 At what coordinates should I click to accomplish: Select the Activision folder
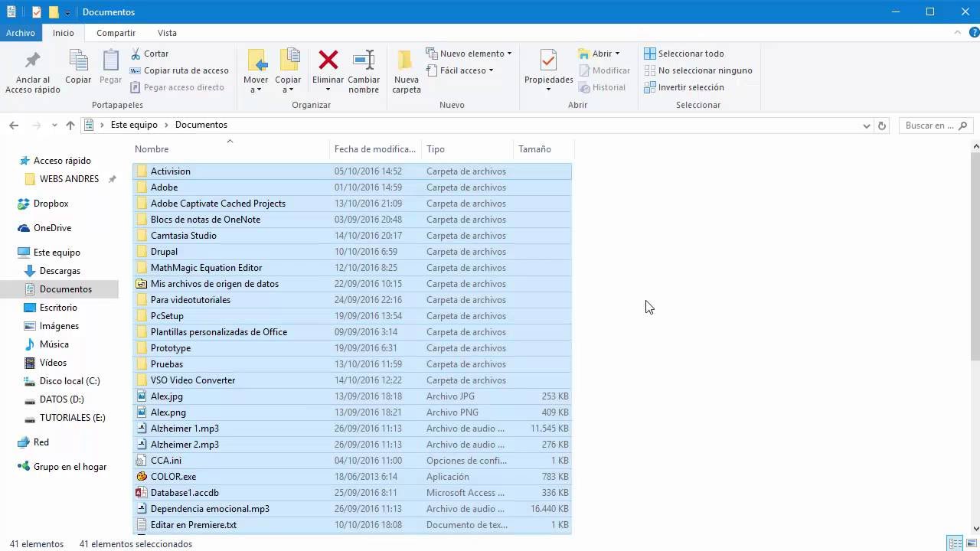(352, 171)
